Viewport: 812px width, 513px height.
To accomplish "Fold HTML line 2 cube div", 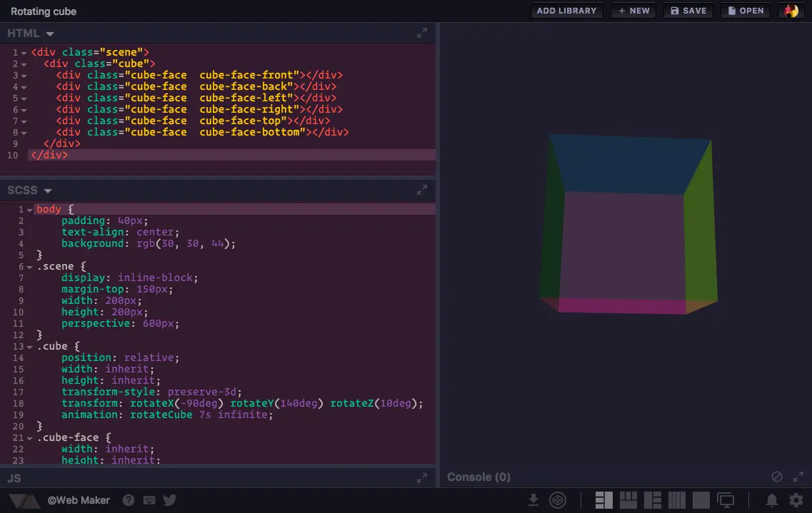I will pos(24,64).
